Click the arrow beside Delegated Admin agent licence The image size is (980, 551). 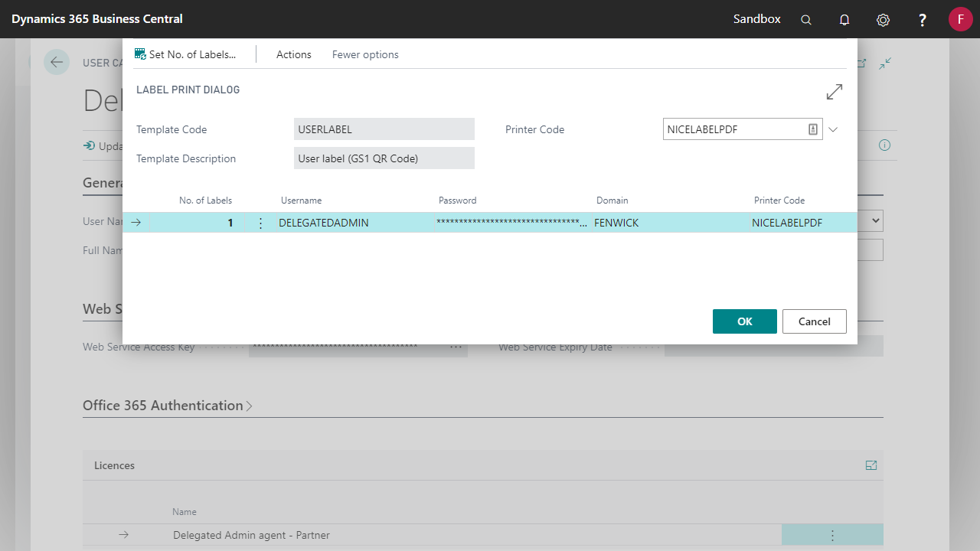click(x=124, y=535)
